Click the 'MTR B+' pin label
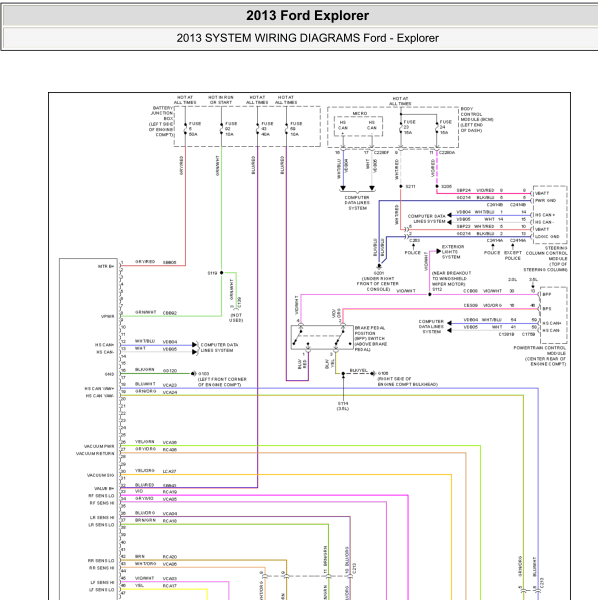 [x=106, y=266]
